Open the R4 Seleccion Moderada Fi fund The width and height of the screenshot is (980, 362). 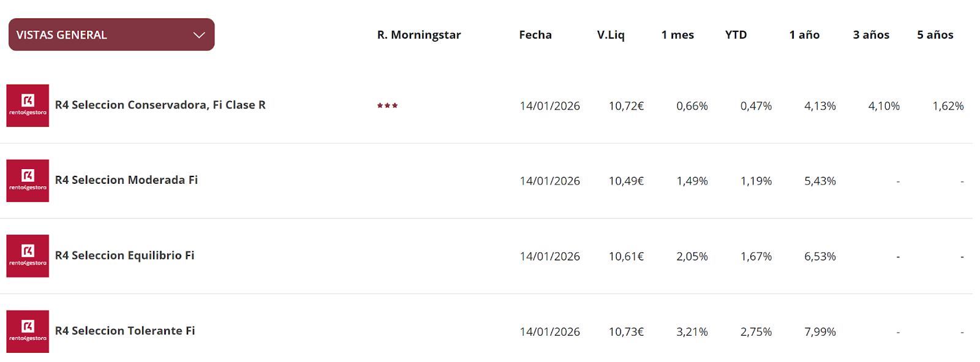pyautogui.click(x=126, y=180)
